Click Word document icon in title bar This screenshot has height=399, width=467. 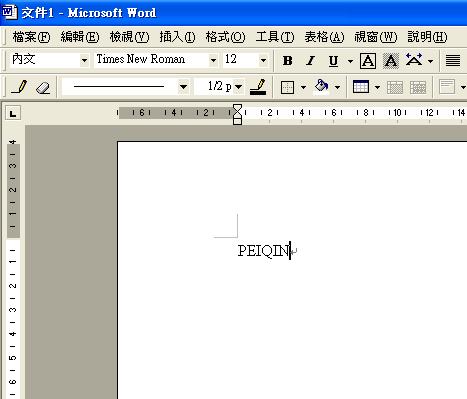coord(9,12)
